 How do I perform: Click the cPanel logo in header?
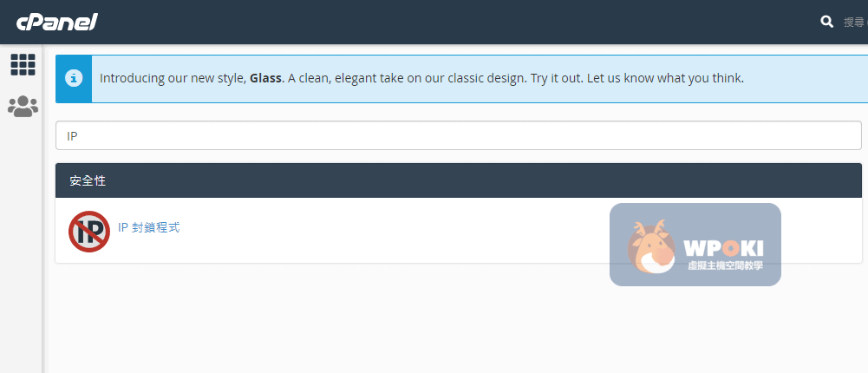[x=56, y=21]
